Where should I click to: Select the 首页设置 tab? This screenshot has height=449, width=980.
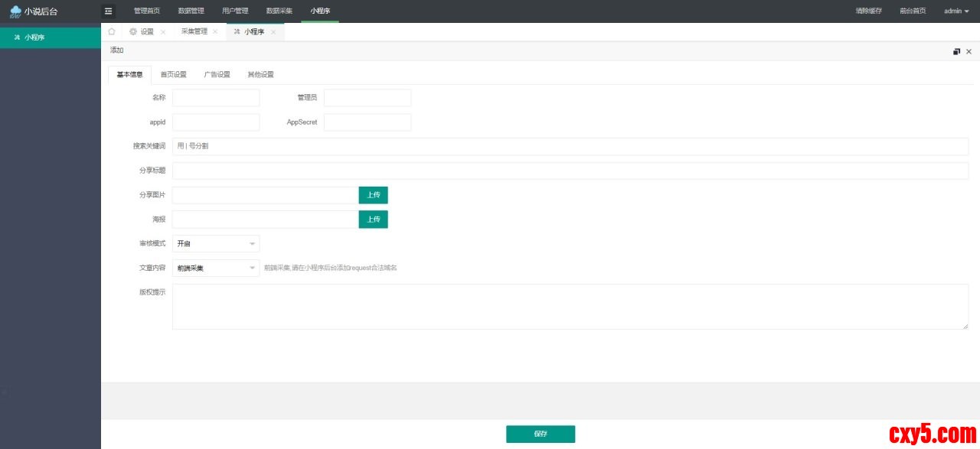(x=173, y=74)
